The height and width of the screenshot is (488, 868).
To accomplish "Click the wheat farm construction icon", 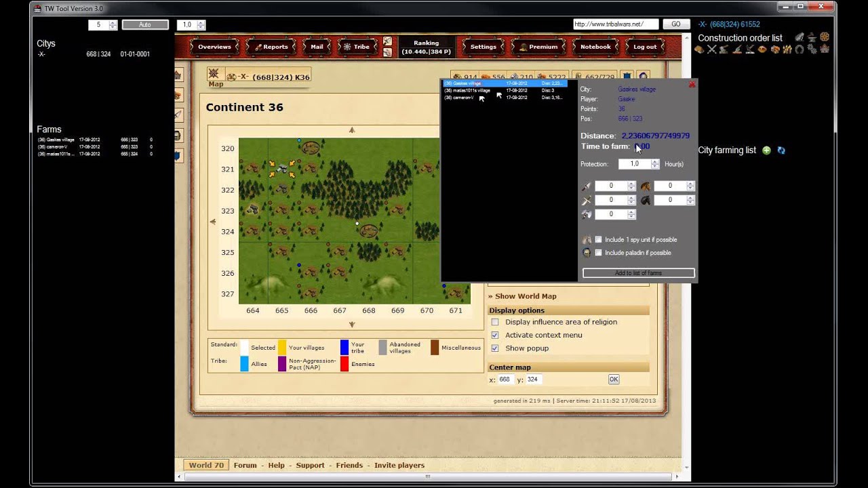I will 787,49.
